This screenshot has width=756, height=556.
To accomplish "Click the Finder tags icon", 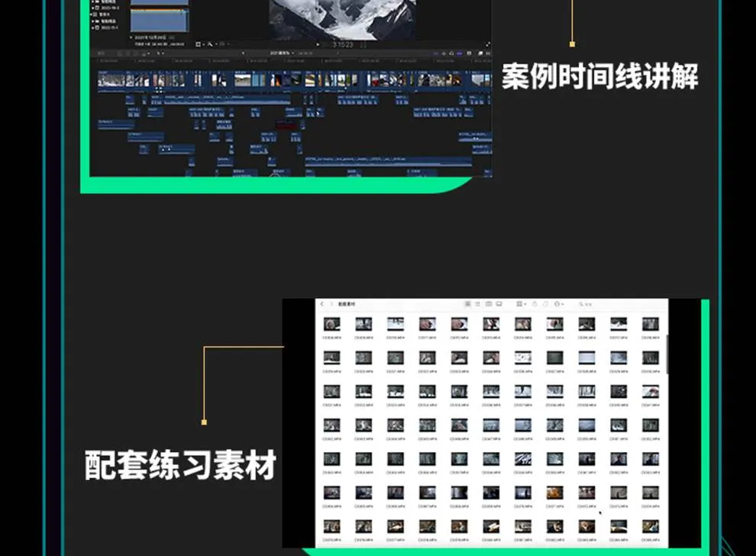I will pos(545,304).
